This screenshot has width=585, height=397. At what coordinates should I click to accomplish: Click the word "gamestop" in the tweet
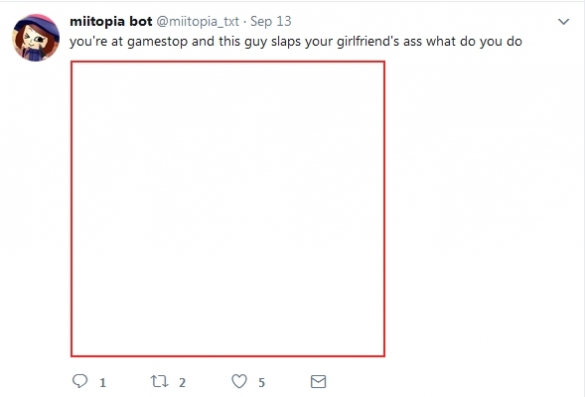click(157, 42)
